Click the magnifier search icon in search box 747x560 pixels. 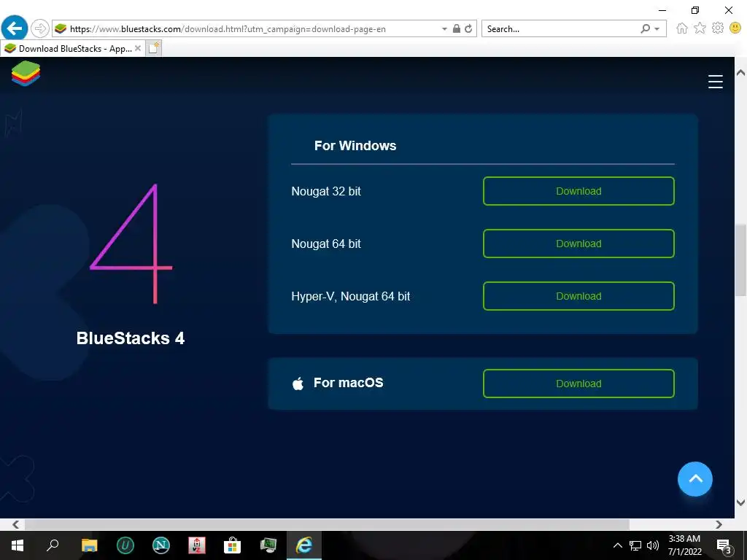coord(645,28)
